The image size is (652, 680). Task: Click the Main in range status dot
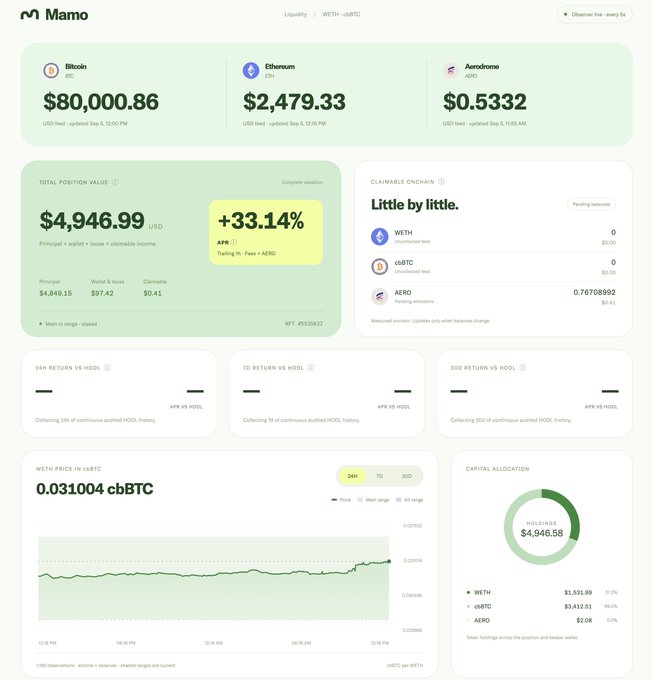click(41, 324)
